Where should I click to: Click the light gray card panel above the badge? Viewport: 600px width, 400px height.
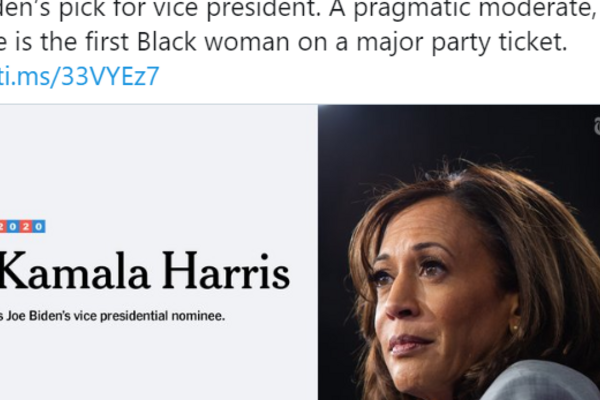pos(150,160)
